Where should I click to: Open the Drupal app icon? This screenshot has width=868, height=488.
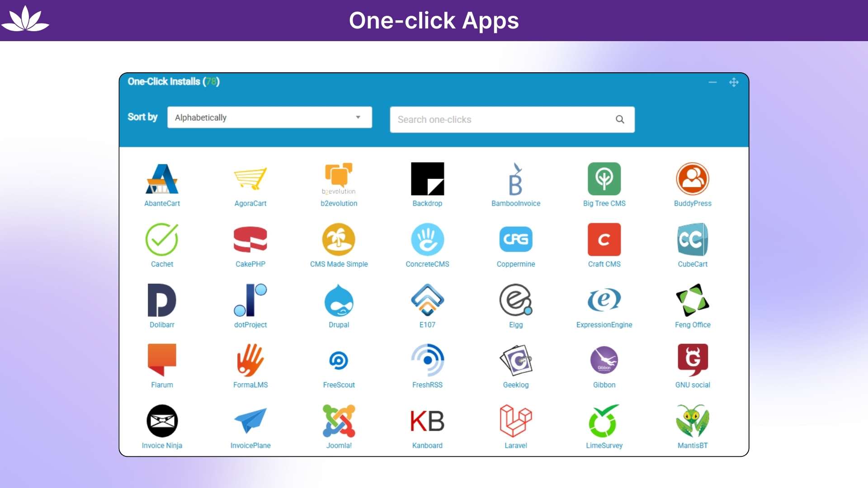pos(339,300)
